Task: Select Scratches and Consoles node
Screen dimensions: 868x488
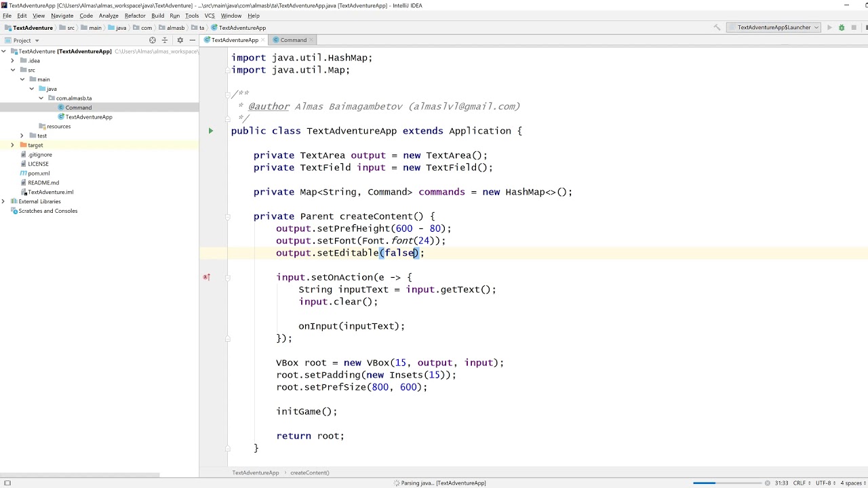Action: click(x=47, y=211)
